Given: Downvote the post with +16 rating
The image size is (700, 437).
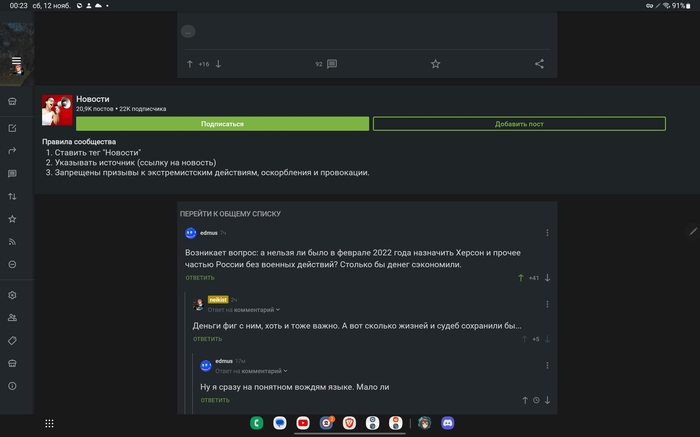Looking at the screenshot, I should pyautogui.click(x=218, y=64).
